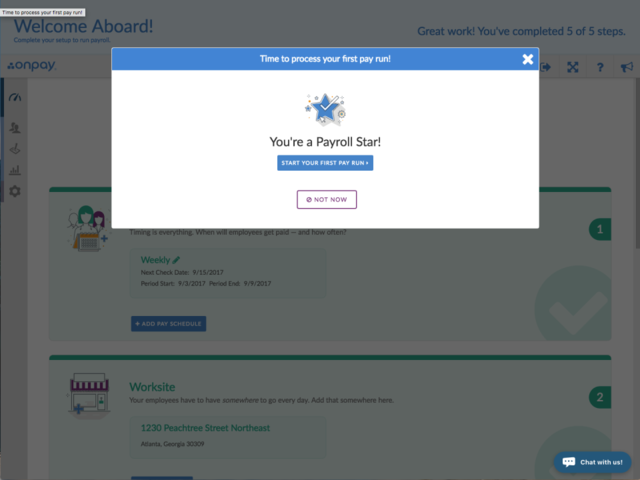Close the first pay run dialog
Viewport: 640px width, 480px height.
pyautogui.click(x=527, y=59)
